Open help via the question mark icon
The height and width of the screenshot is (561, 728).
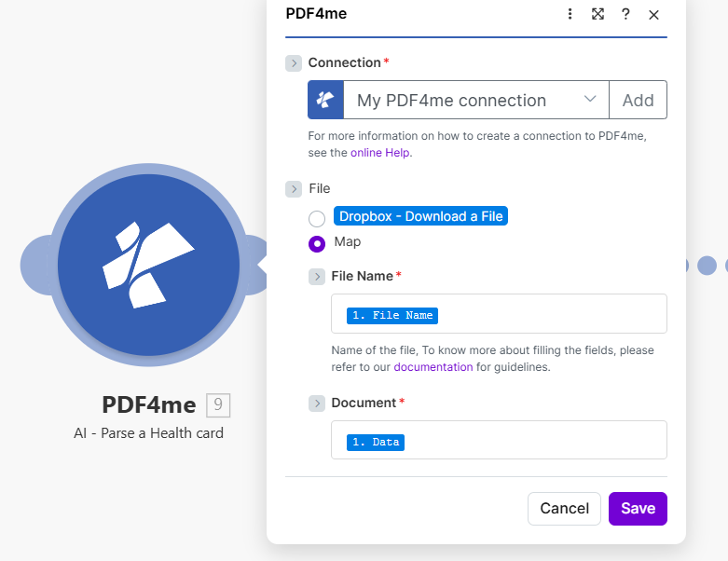(625, 14)
